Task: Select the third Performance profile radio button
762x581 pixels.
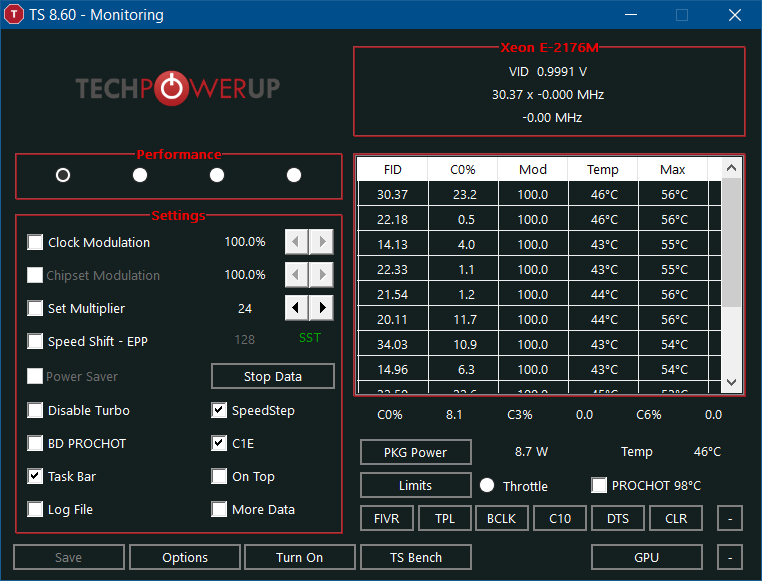Action: click(x=217, y=175)
